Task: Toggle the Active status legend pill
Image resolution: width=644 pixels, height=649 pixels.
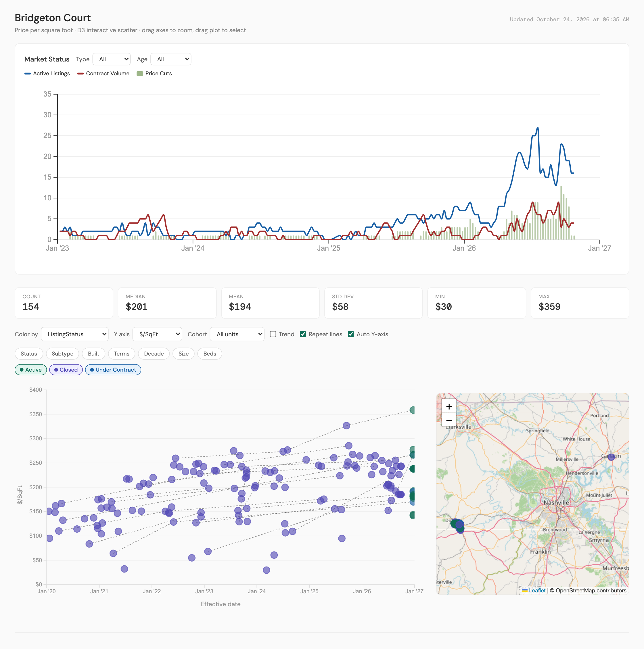Action: (x=30, y=370)
